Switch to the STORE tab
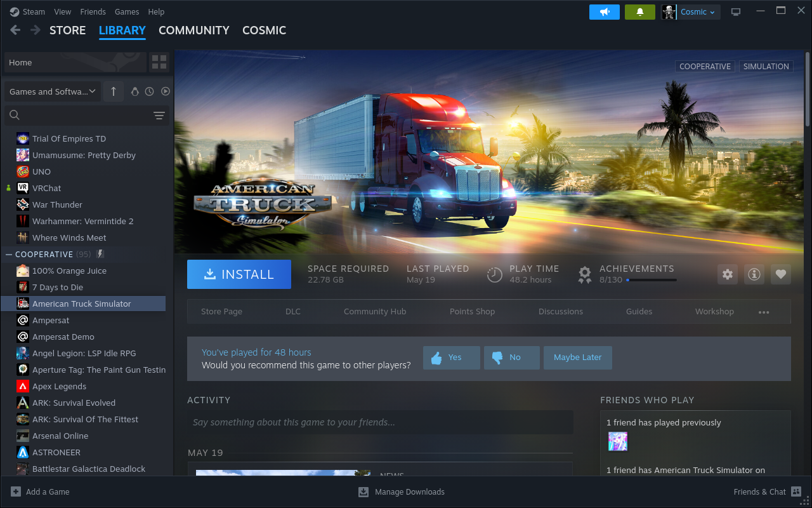Screen dimensions: 812x508 (67, 30)
